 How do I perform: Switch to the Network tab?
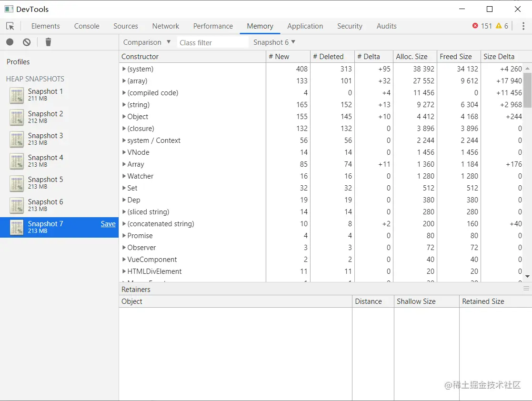(x=166, y=26)
